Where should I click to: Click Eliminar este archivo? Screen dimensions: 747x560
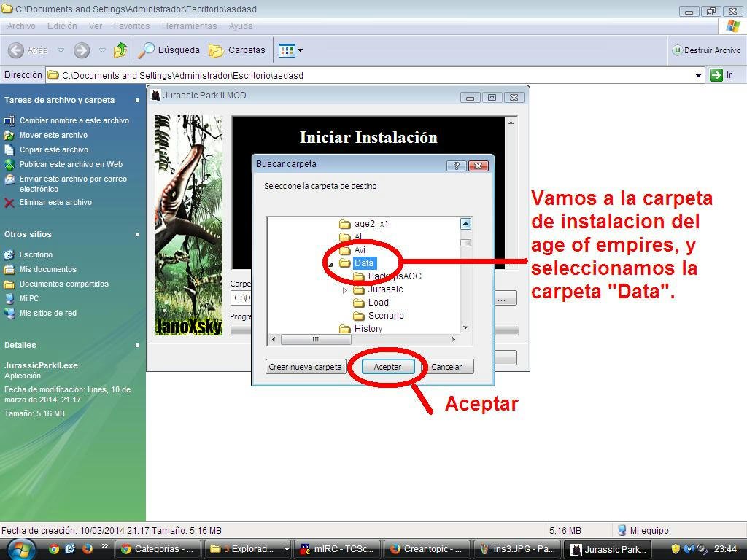coord(55,203)
